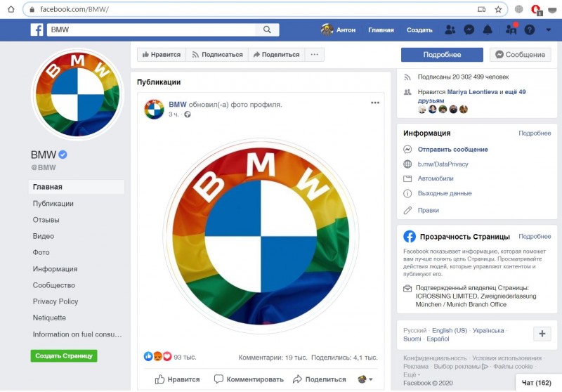Click the browser home icon

point(11,10)
